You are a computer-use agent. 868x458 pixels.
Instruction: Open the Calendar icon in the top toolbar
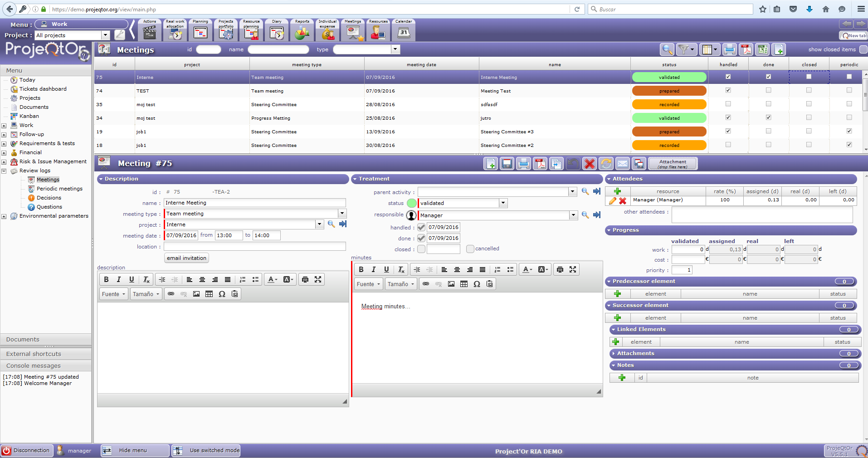point(404,30)
